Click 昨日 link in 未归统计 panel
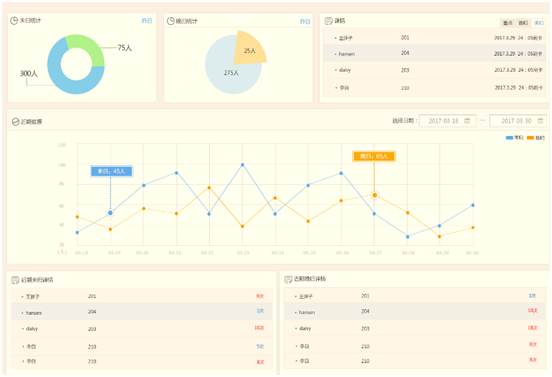552x377 pixels. click(x=147, y=21)
